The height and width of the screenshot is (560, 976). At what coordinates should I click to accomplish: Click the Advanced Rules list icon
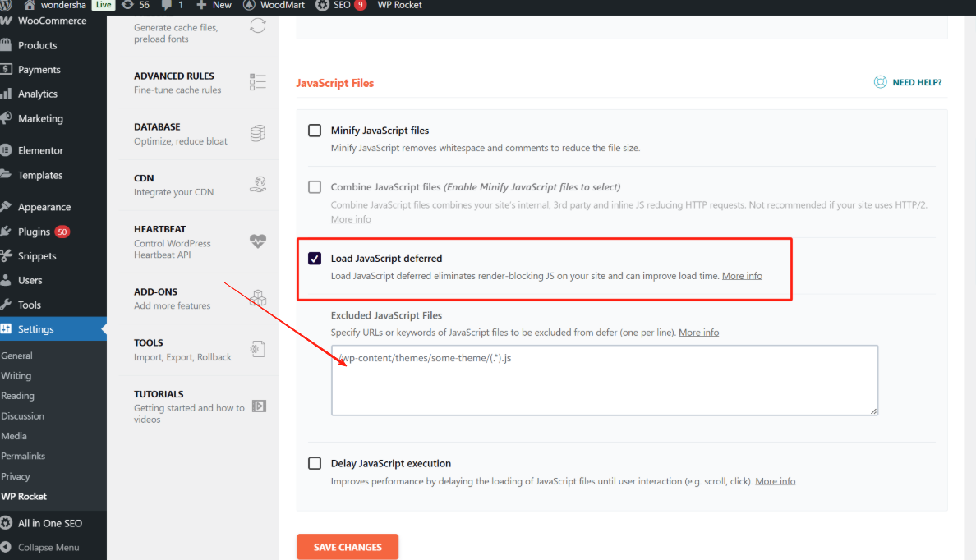(x=258, y=82)
